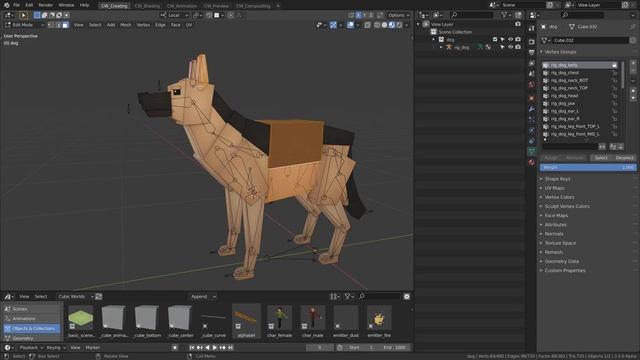Open the View Layer properties tab icon
Image resolution: width=640 pixels, height=360 pixels.
click(531, 63)
